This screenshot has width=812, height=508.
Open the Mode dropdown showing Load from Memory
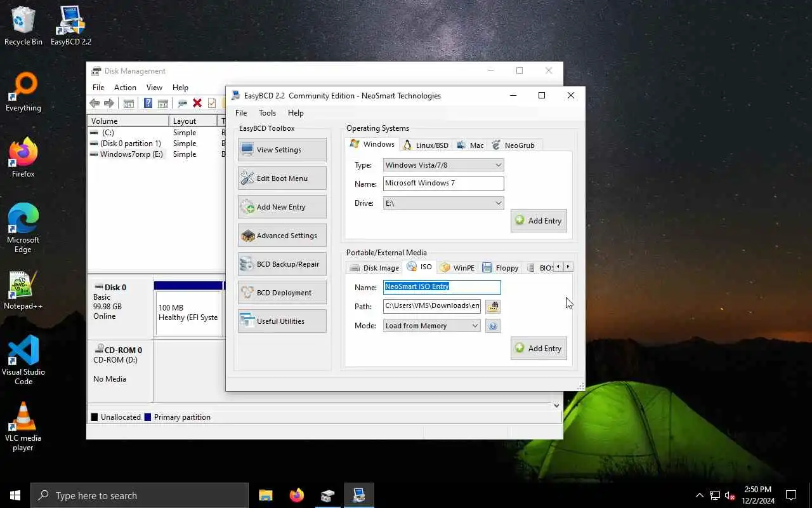tap(432, 326)
